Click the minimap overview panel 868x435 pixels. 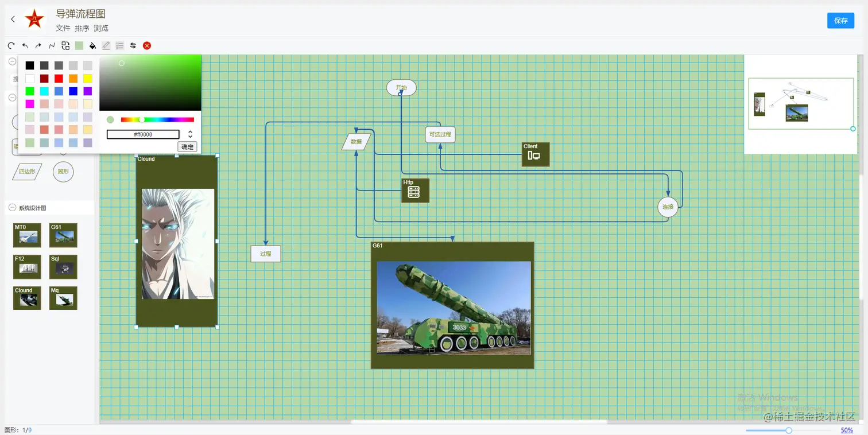(801, 104)
